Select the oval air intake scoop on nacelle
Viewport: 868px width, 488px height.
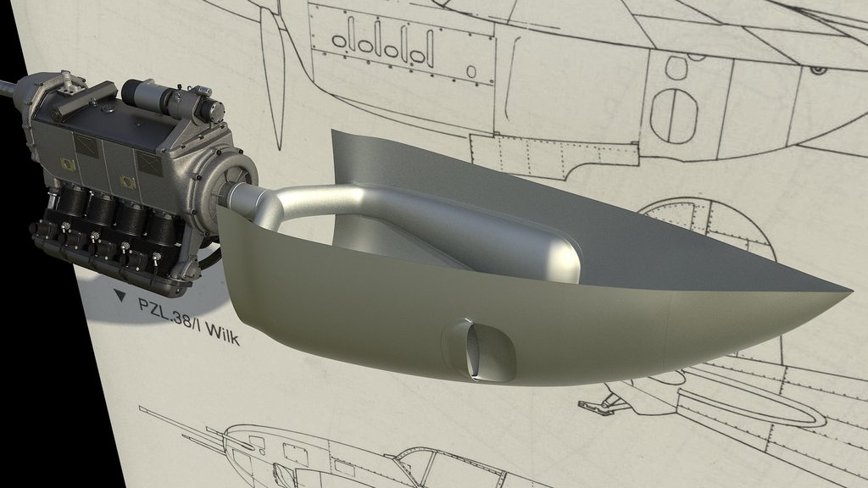click(x=480, y=349)
